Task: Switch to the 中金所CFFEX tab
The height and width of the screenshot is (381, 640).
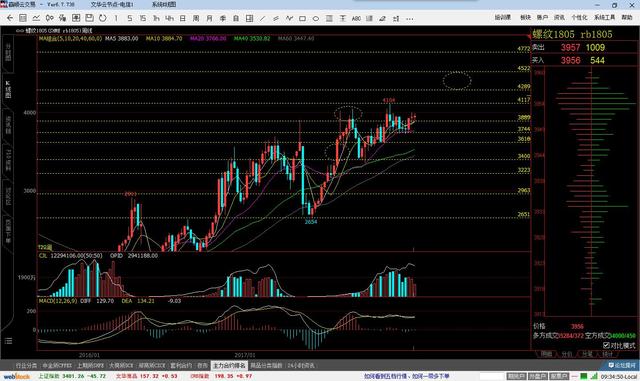Action: (57, 365)
